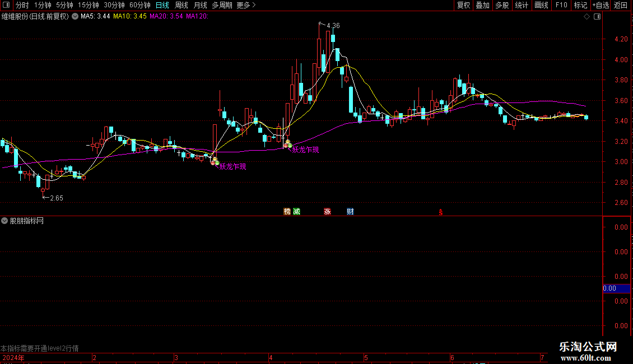Image resolution: width=633 pixels, height=364 pixels.
Task: Add stock via +自选 button
Action: [601, 5]
